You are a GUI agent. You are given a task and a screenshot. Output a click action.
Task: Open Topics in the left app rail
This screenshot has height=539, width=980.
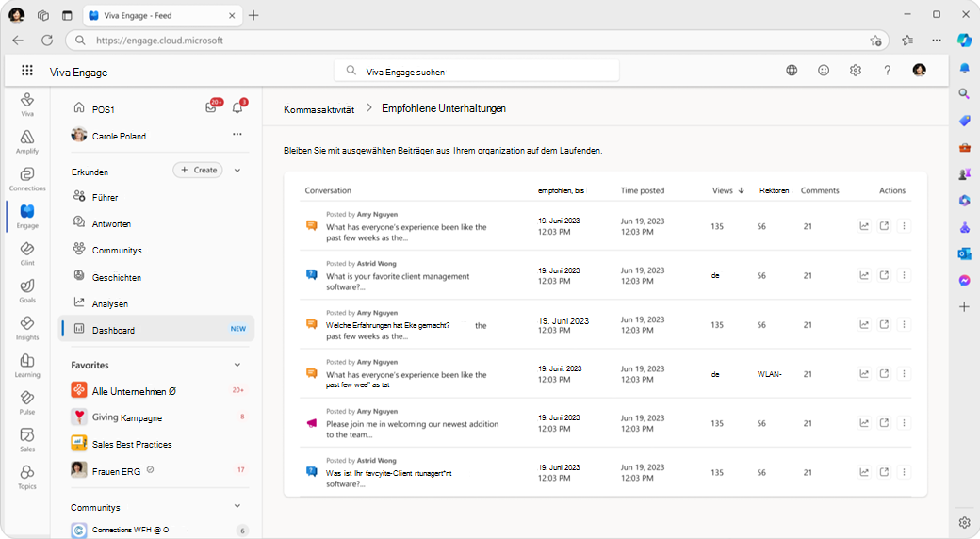click(x=27, y=478)
